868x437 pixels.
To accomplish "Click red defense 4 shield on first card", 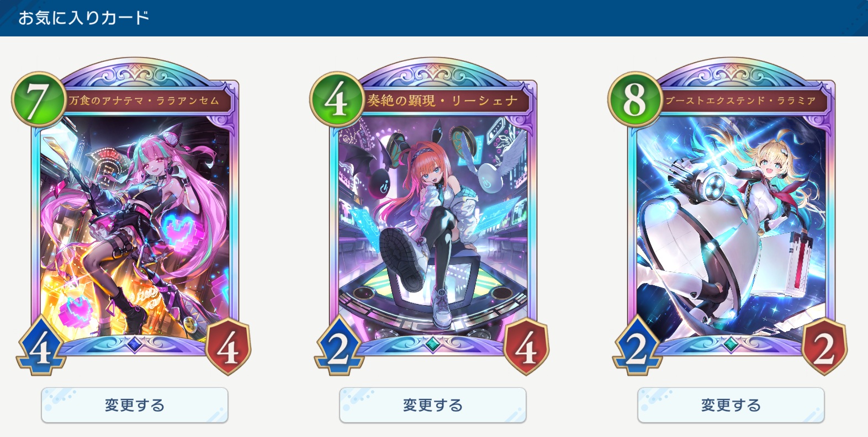I will (227, 347).
